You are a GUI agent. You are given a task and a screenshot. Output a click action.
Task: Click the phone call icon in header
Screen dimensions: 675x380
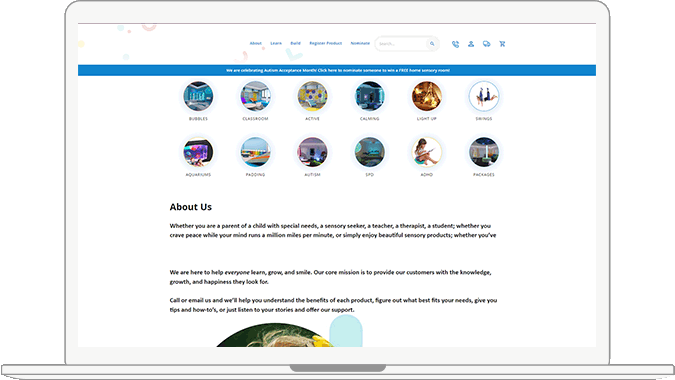pyautogui.click(x=455, y=44)
